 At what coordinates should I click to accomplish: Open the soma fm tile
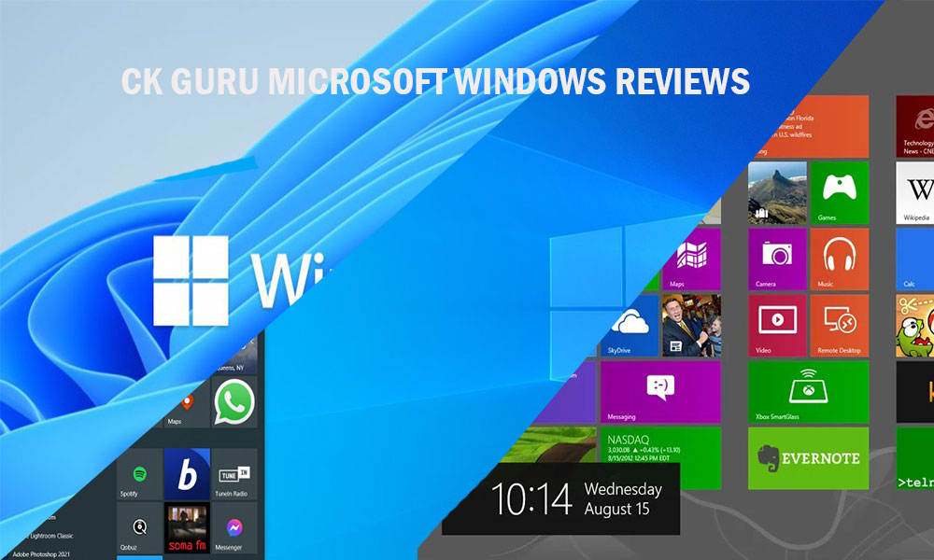click(x=187, y=528)
